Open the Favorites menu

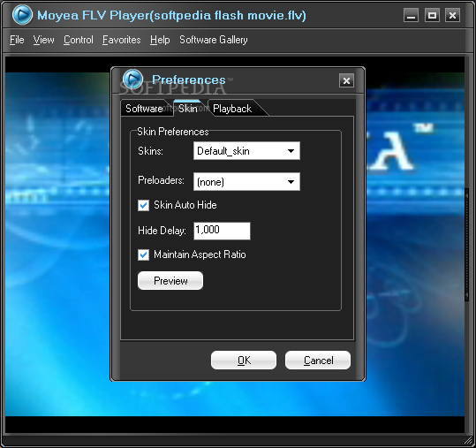click(122, 40)
